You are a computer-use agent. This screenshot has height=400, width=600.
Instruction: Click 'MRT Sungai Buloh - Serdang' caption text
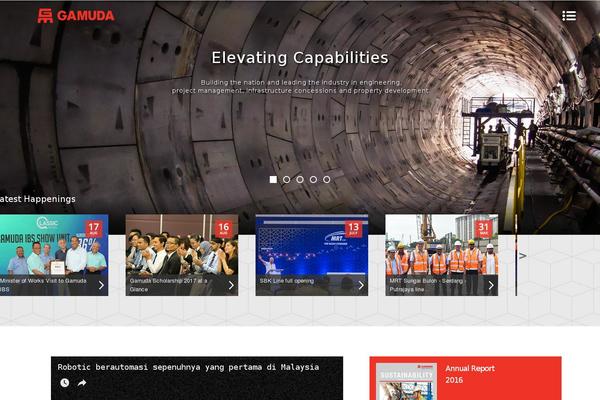[427, 281]
